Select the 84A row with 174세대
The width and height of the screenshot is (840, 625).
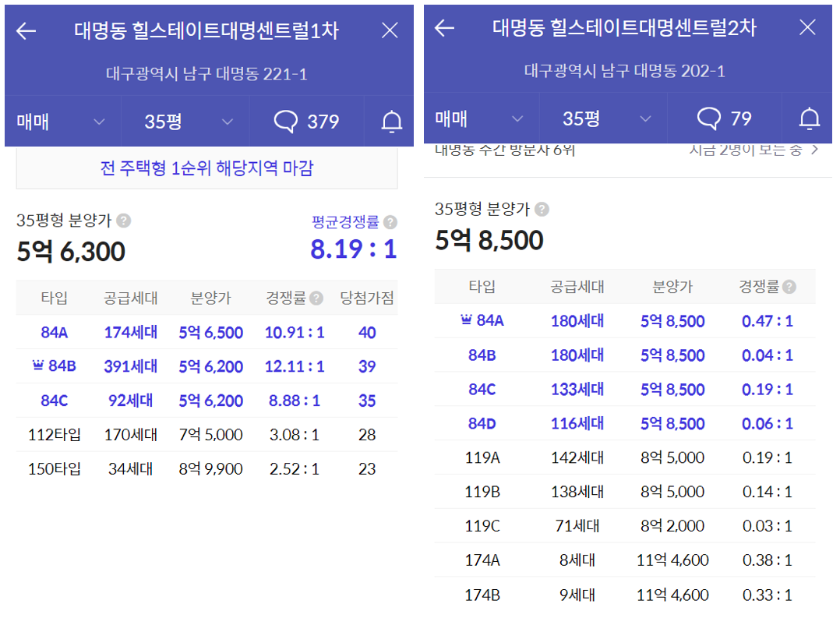tap(206, 332)
